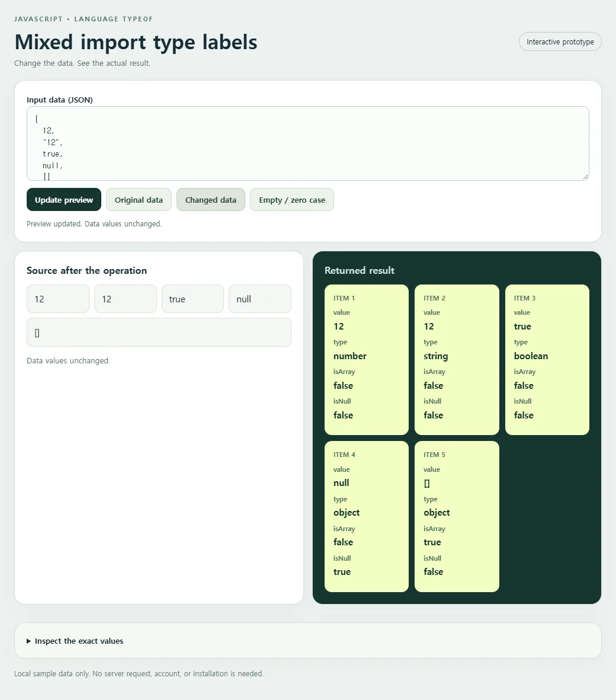Click the JAVASCRIPT • LANGUAGE TYPEOF breadcrumb text

[x=84, y=19]
